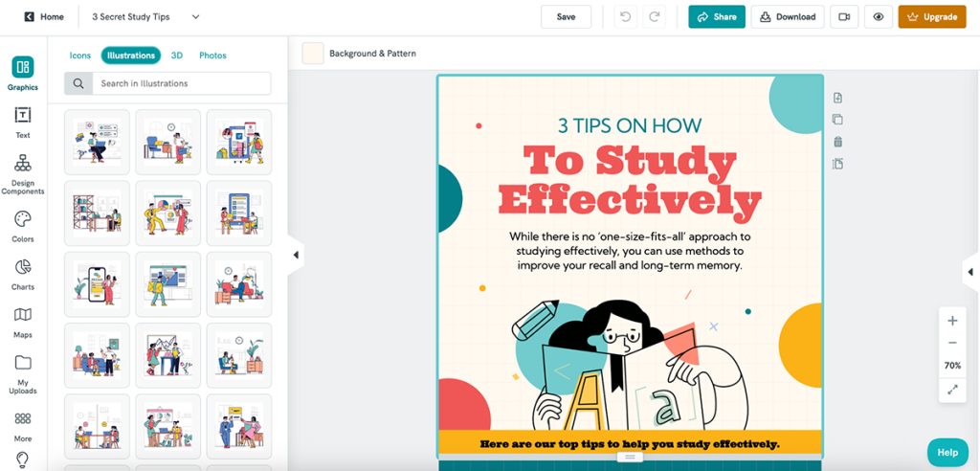Image resolution: width=980 pixels, height=471 pixels.
Task: Click the undo arrow
Action: click(x=624, y=17)
